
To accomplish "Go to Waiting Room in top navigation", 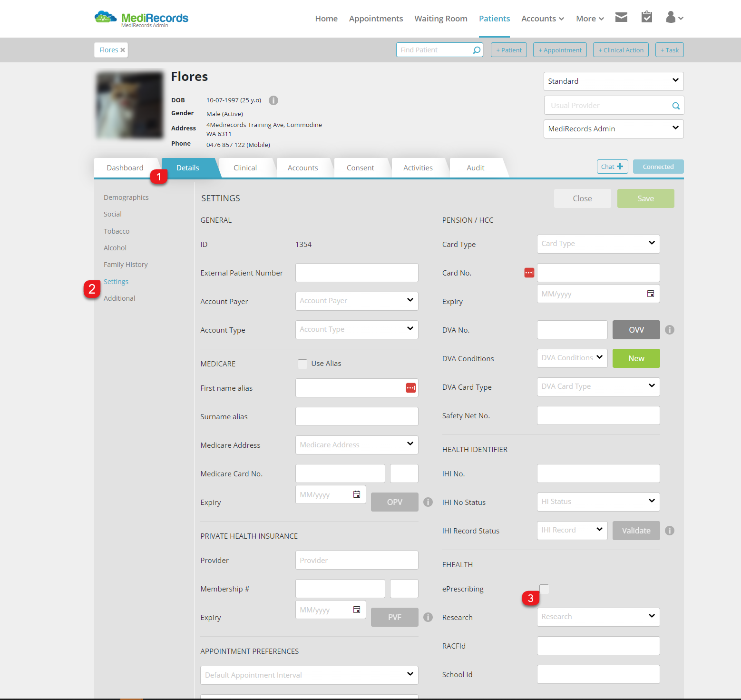I will coord(441,19).
